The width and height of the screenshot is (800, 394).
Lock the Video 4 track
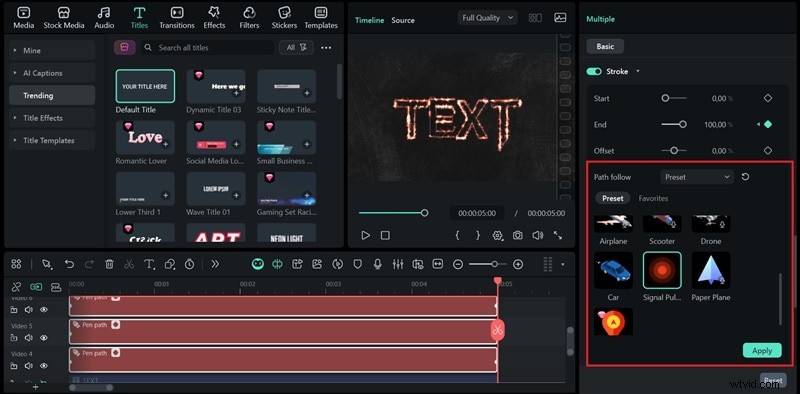tap(14, 365)
